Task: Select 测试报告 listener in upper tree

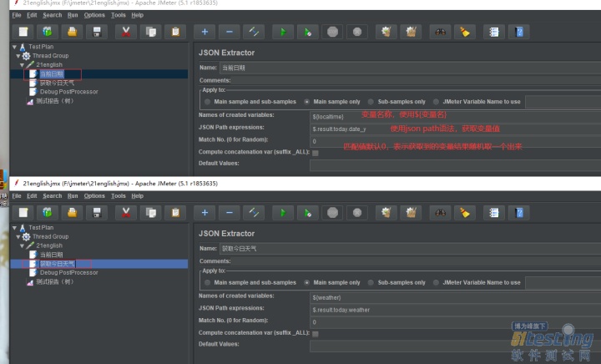Action: (55, 101)
